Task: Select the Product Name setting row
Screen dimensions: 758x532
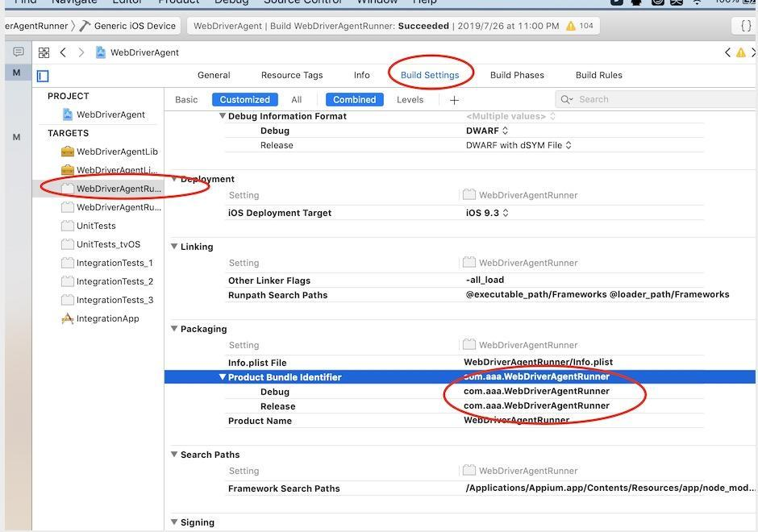Action: pos(464,421)
